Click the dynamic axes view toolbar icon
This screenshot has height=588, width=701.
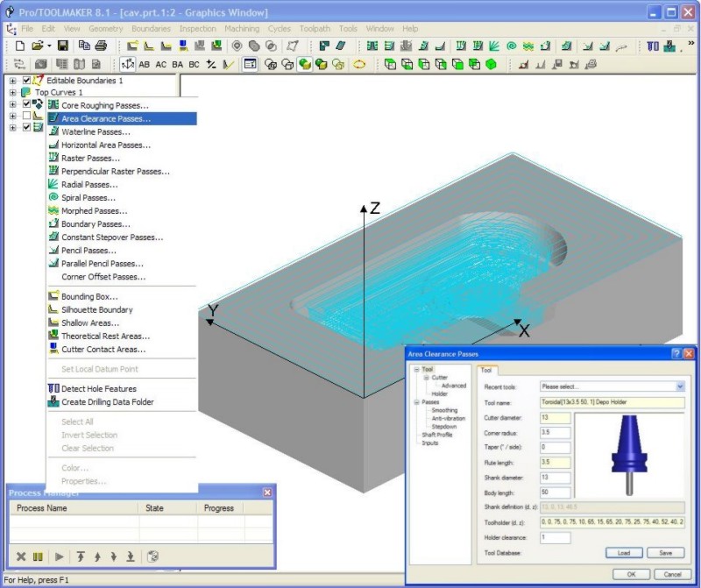tap(128, 64)
